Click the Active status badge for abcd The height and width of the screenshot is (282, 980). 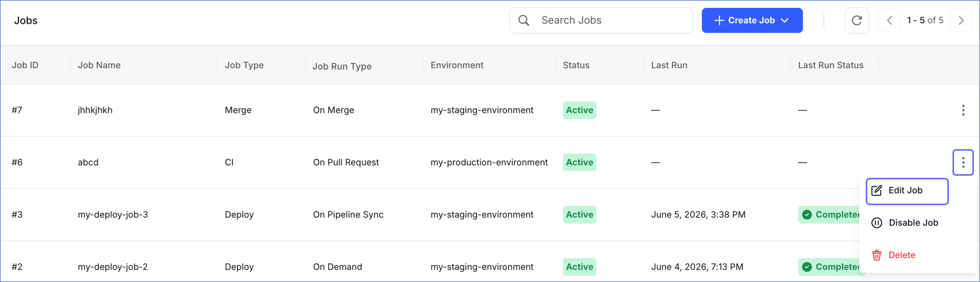pos(579,162)
